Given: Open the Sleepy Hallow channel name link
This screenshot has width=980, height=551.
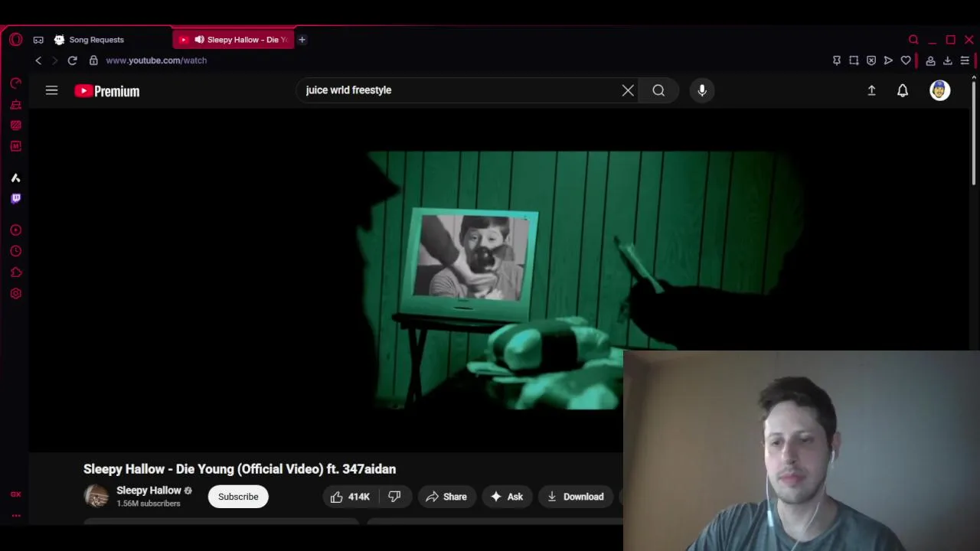Looking at the screenshot, I should click(x=149, y=491).
